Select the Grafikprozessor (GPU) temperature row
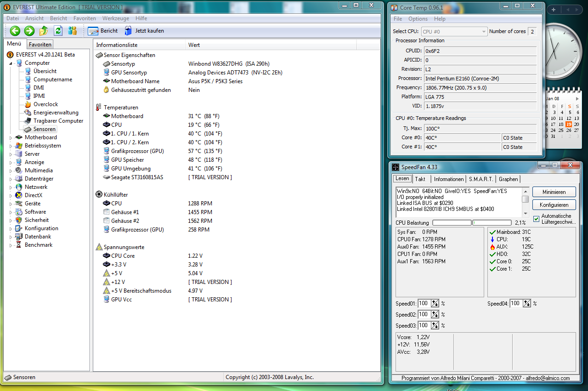Screen dimensions: 588x391 point(137,151)
